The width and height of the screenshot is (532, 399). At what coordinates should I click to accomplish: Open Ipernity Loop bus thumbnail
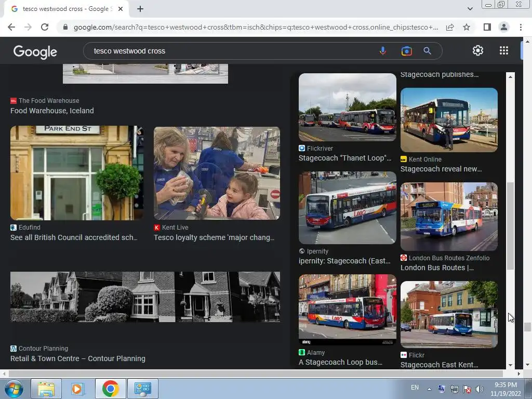[348, 208]
